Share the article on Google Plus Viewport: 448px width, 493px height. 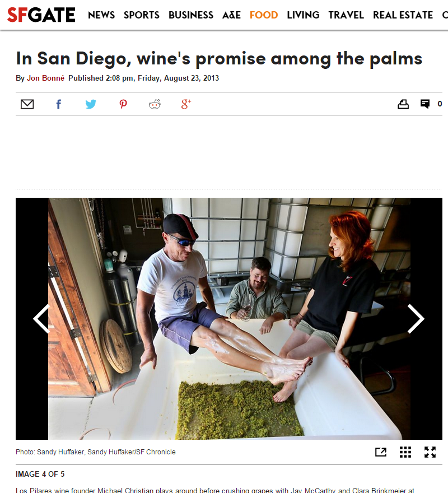(186, 104)
